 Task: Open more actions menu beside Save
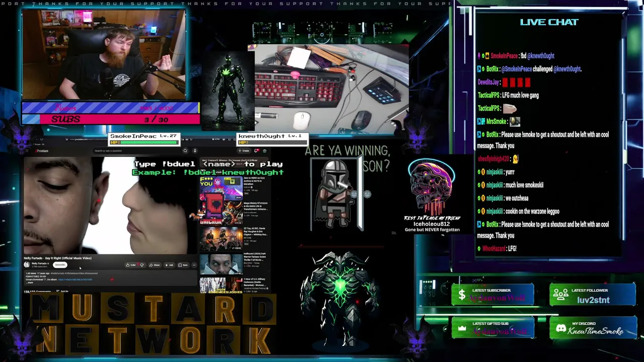(194, 265)
